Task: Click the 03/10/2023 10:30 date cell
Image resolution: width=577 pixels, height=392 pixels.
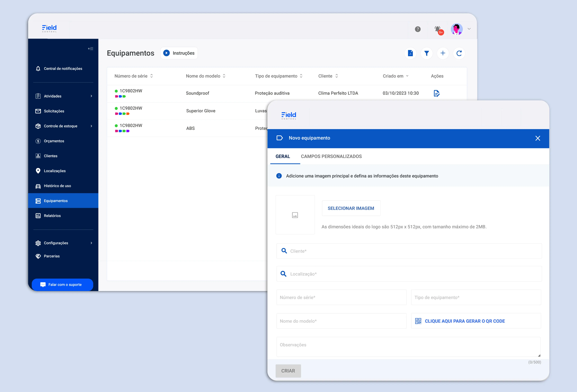Action: [400, 93]
